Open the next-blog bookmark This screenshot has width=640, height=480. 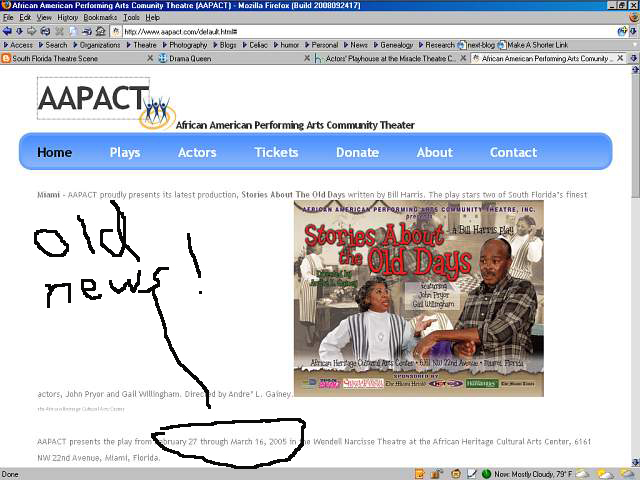pyautogui.click(x=476, y=45)
